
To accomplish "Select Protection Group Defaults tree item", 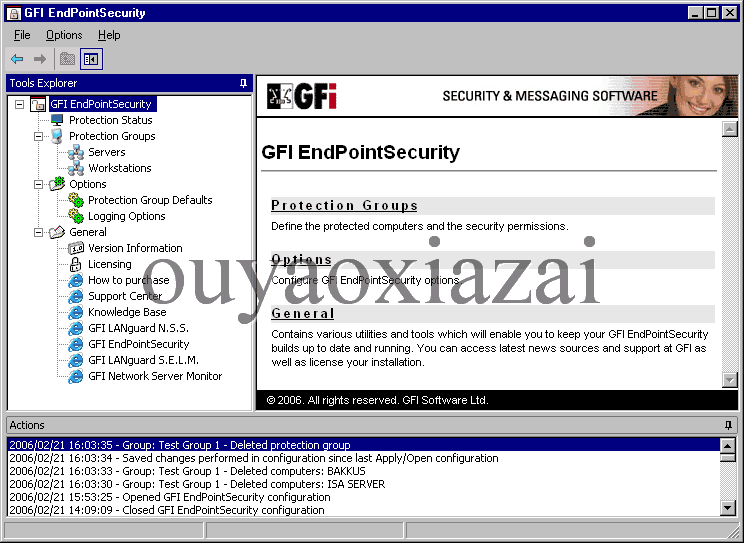I will [150, 200].
